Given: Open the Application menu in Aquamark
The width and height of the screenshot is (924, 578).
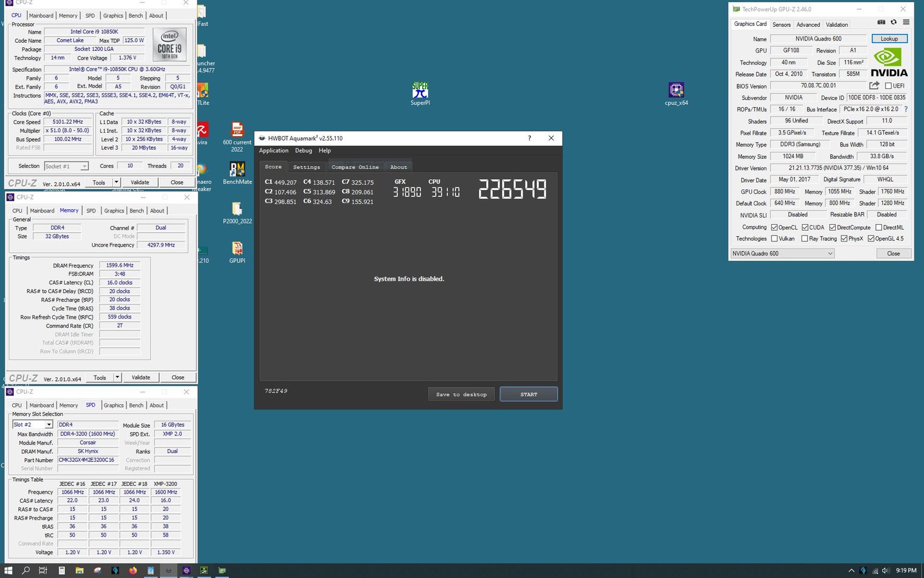Looking at the screenshot, I should [274, 151].
